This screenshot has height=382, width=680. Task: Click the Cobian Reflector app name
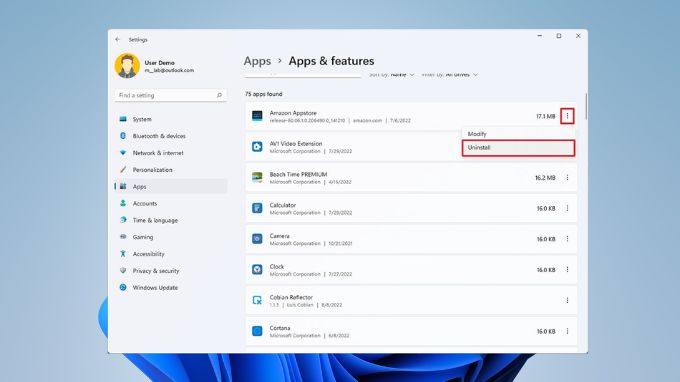(x=291, y=297)
